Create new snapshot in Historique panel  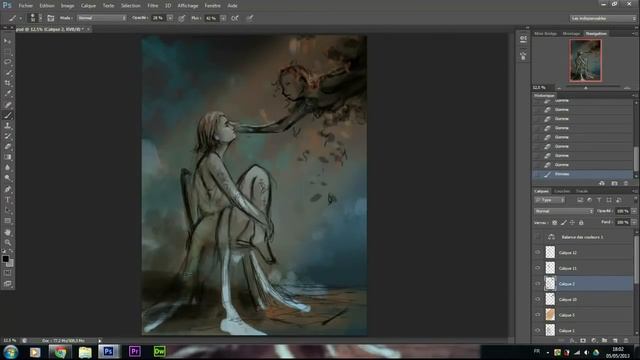click(x=614, y=183)
